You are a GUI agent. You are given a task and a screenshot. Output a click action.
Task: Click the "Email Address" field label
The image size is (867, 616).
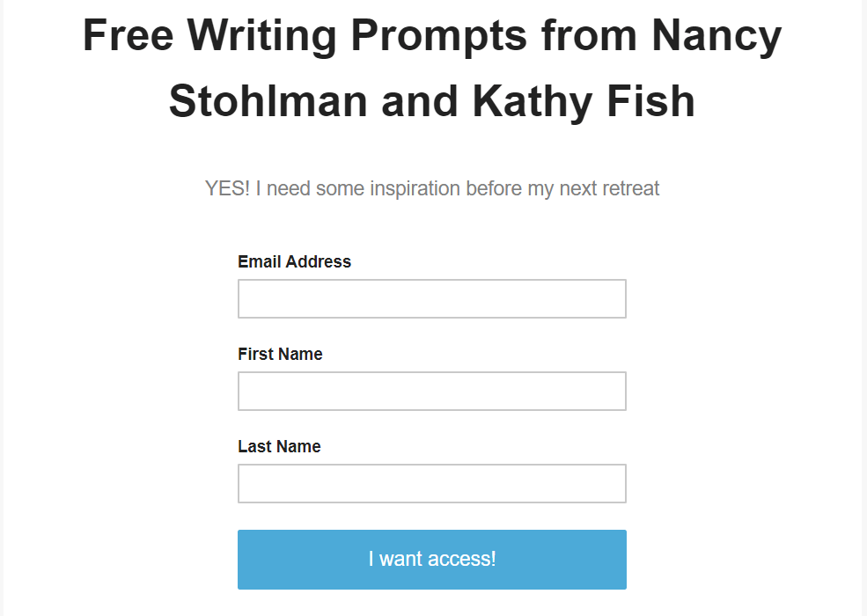click(294, 261)
